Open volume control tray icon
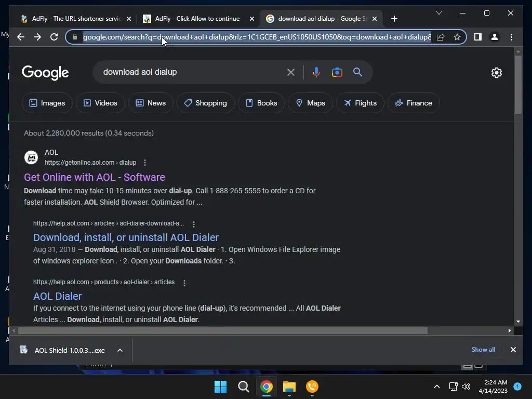 pos(466,387)
